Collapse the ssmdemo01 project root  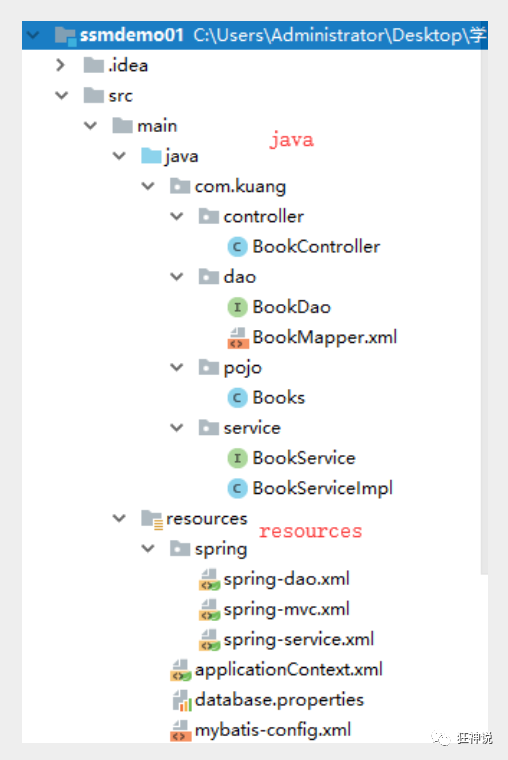[x=33, y=35]
